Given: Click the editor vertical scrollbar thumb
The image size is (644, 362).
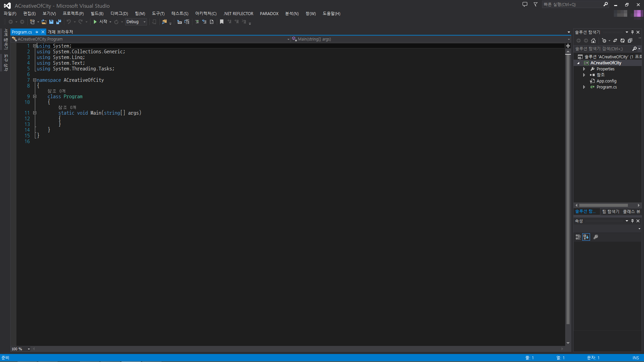Looking at the screenshot, I should tap(568, 189).
